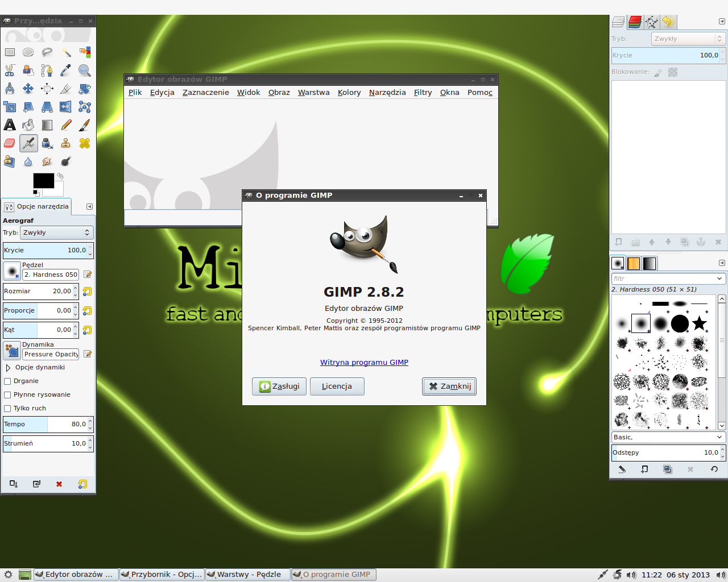728x582 pixels.
Task: Activate the Pencil tool
Action: pos(66,125)
